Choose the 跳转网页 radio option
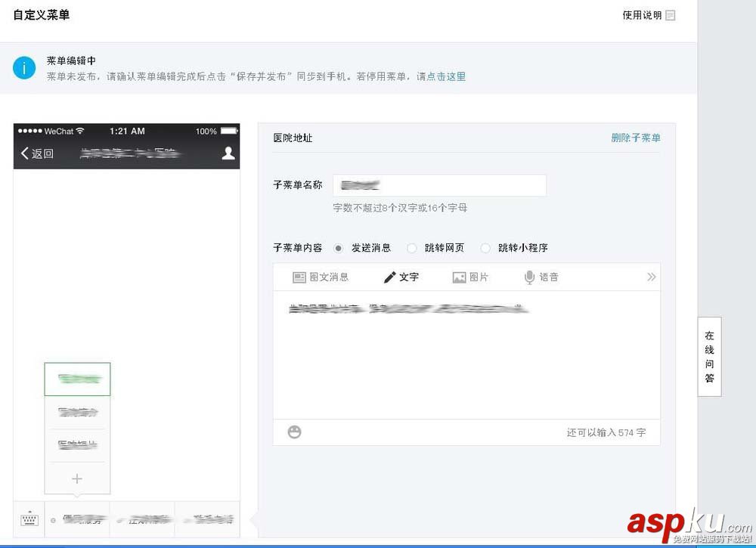 coord(412,248)
